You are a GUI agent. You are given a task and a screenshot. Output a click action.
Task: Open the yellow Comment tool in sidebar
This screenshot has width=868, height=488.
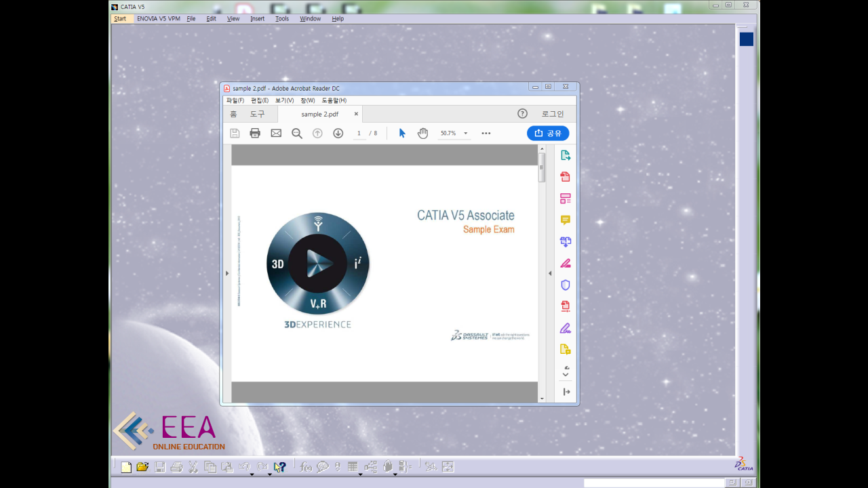pos(565,220)
